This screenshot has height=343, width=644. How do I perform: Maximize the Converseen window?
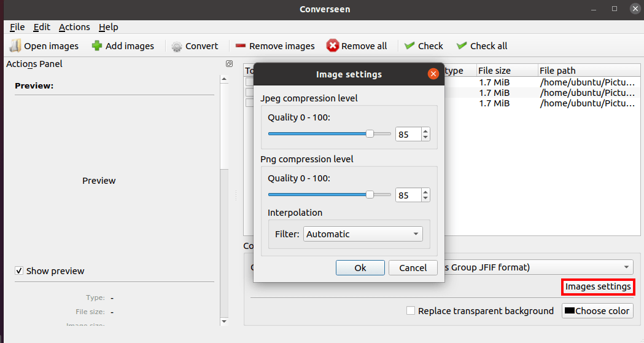pos(615,9)
